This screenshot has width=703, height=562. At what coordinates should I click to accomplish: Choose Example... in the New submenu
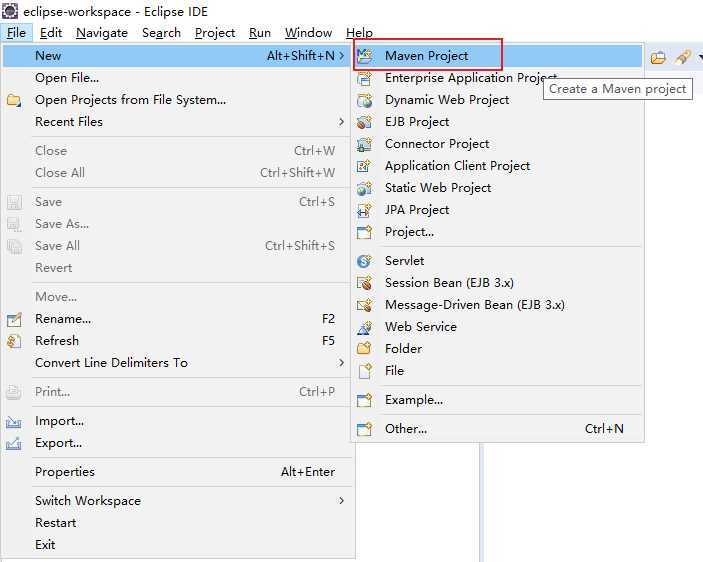tap(498, 400)
